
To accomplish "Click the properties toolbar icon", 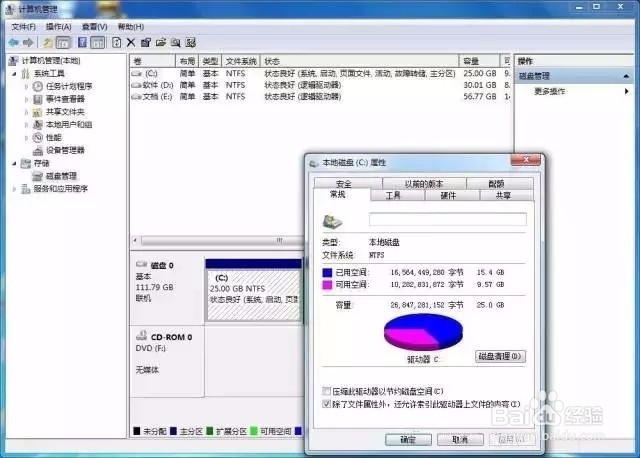I will click(146, 42).
